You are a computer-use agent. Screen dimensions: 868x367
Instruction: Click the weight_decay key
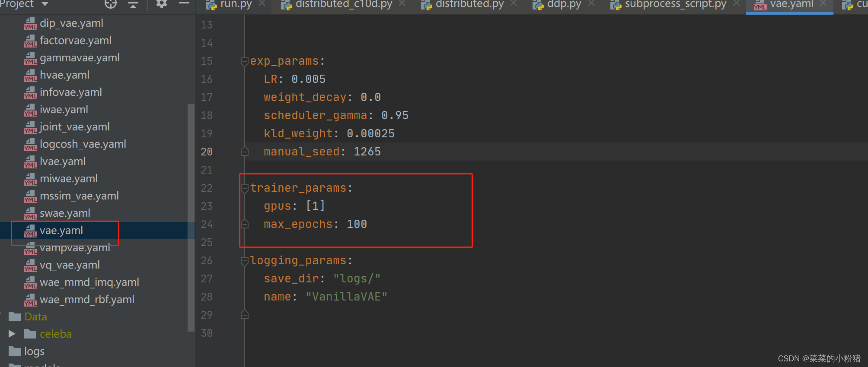pyautogui.click(x=305, y=97)
